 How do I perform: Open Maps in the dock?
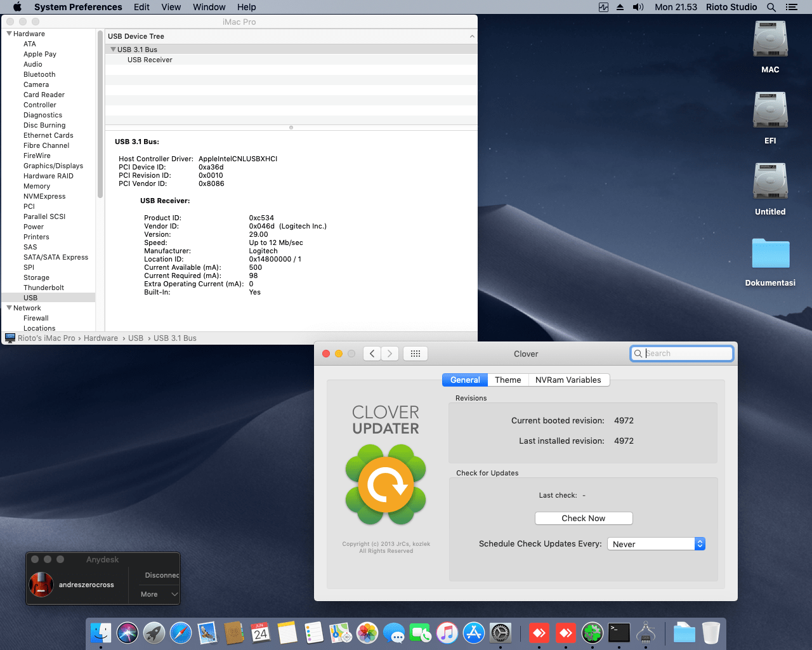[341, 633]
